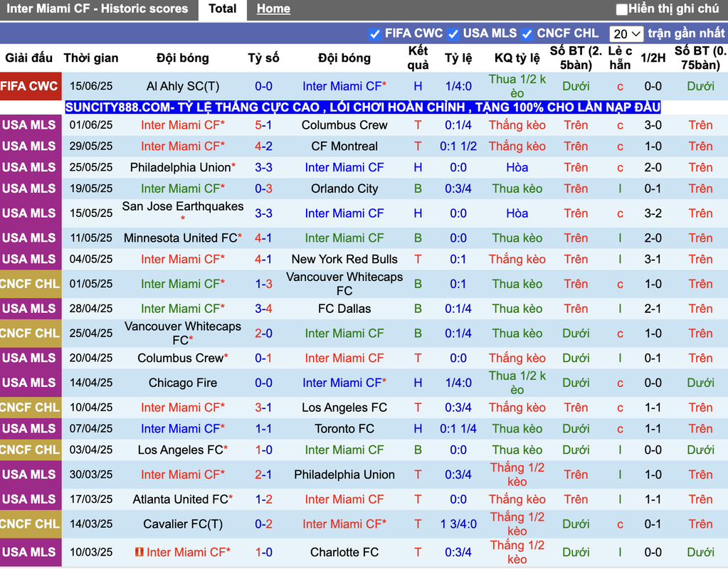Click Charlotte FC team name

[344, 553]
